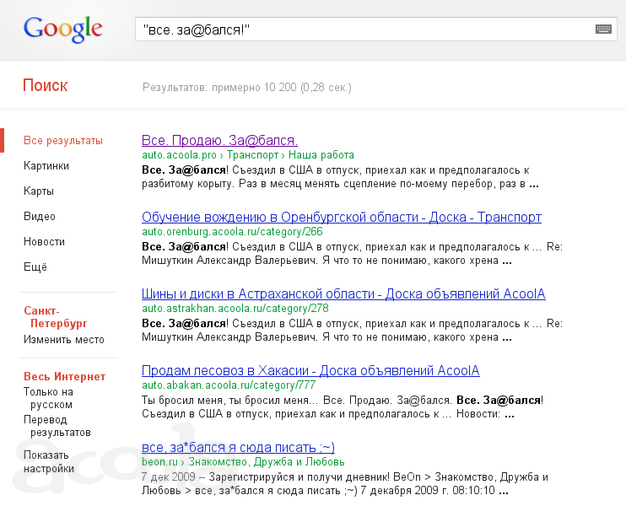Select the Все результаты filter
Viewport: 626px width, 506px height.
coord(63,141)
